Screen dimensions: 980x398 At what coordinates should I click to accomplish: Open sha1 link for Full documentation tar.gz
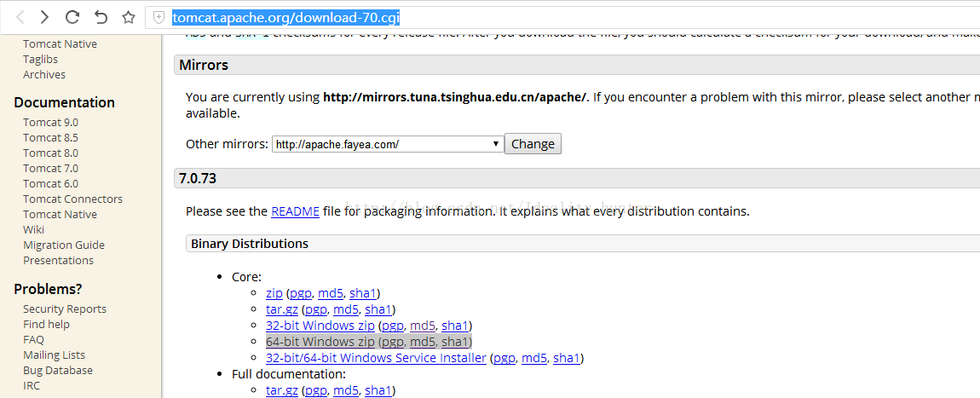[x=378, y=390]
